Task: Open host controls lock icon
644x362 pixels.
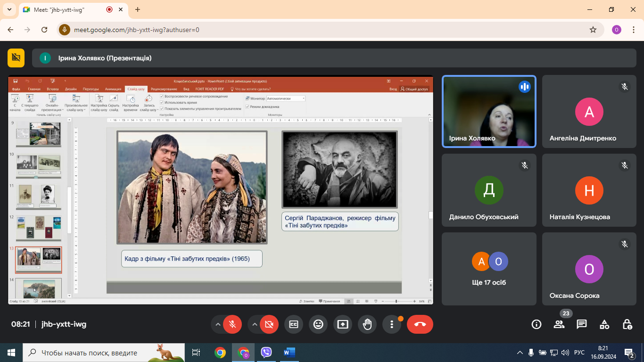Action: click(x=627, y=324)
